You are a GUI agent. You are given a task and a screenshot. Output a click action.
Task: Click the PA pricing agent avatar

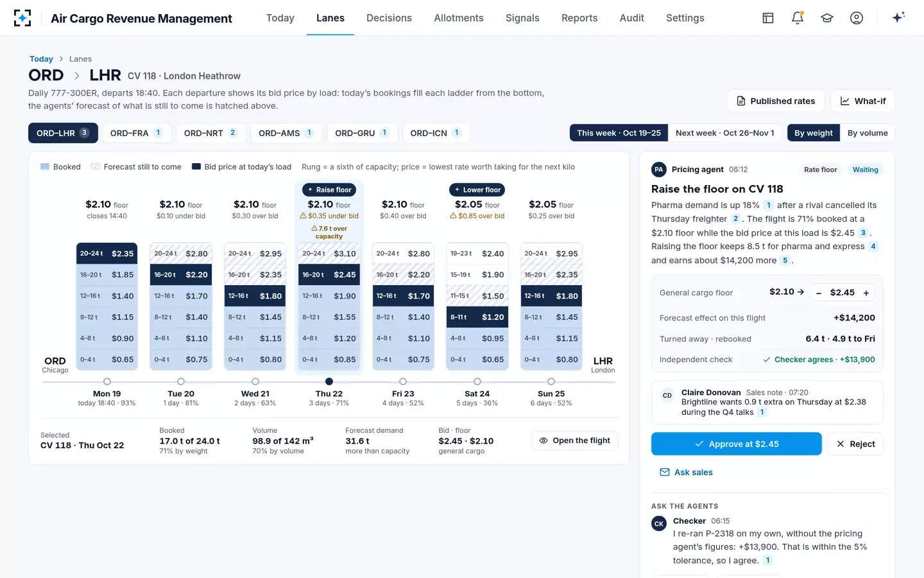(x=659, y=170)
